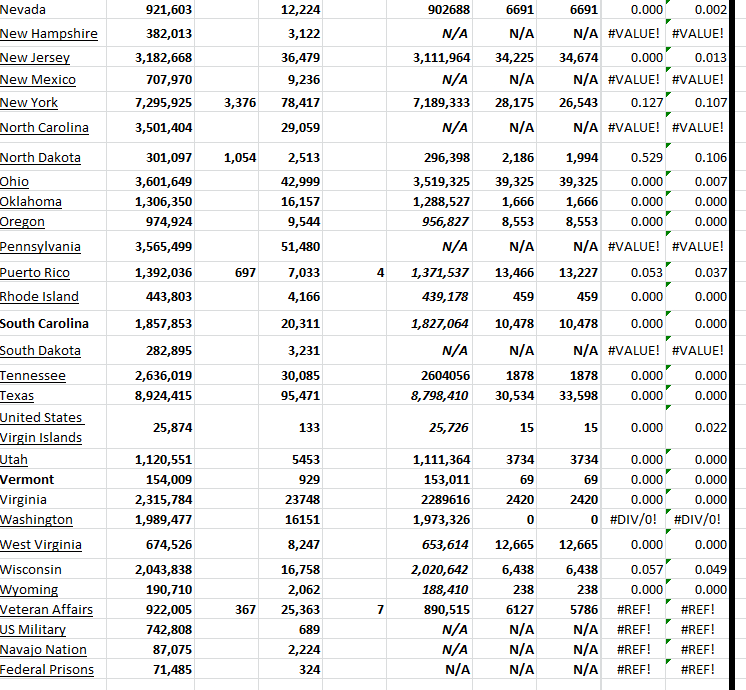Open the United States Virgin Islands link

(x=42, y=427)
